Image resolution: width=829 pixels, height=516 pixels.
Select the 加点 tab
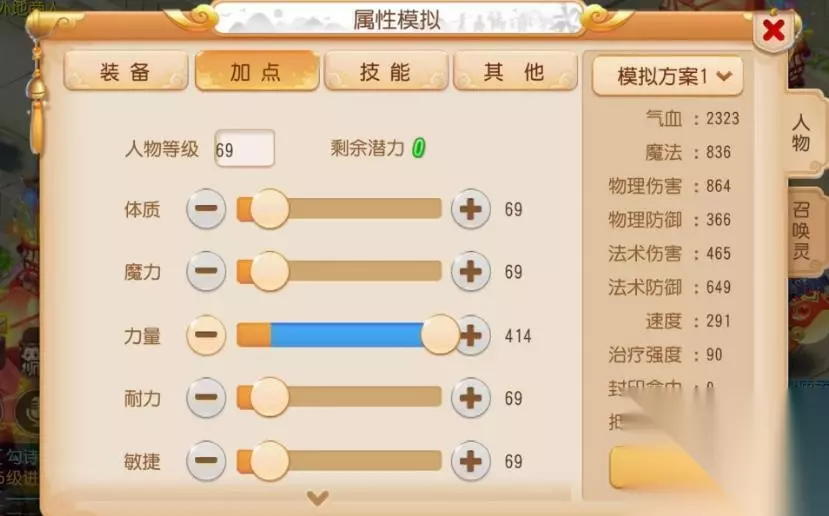[x=256, y=71]
